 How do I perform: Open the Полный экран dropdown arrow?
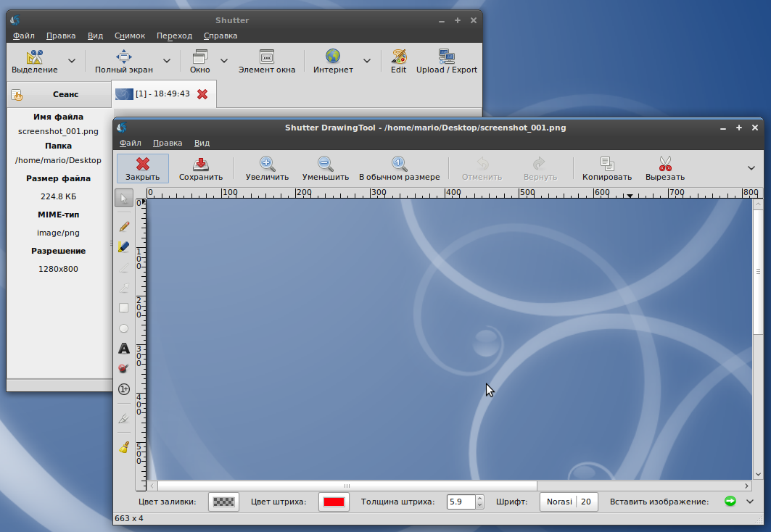[x=167, y=61]
